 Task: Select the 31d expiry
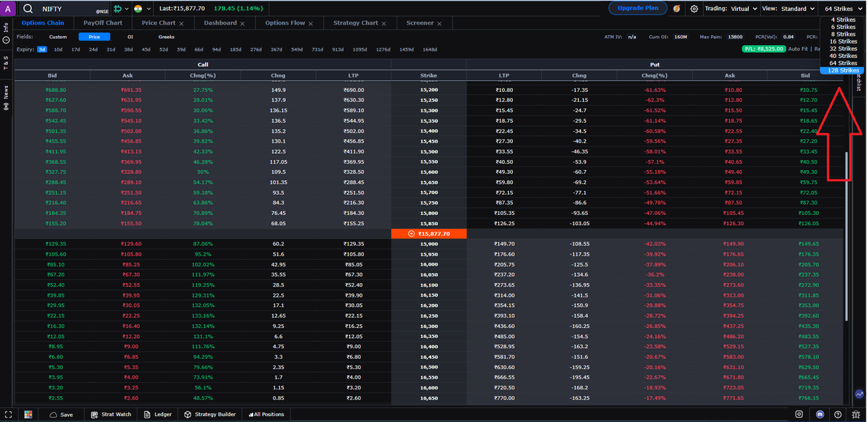(x=111, y=49)
